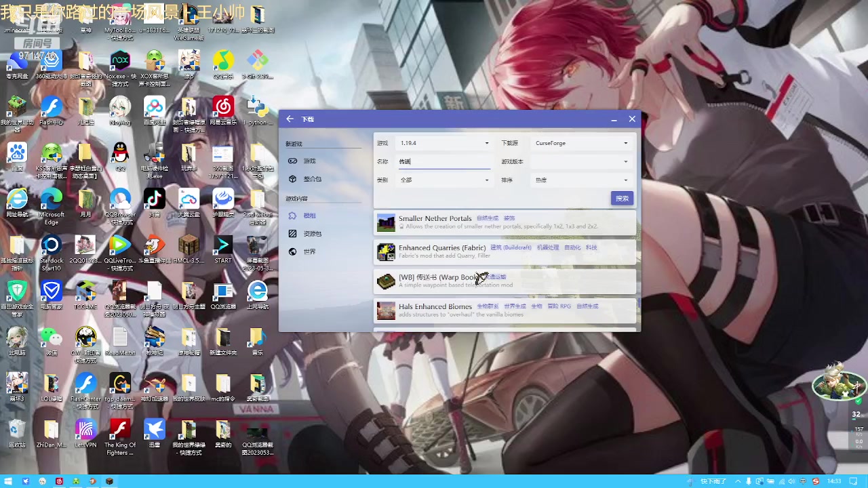Select the HMCL launcher desktop icon
Image resolution: width=868 pixels, height=488 pixels.
[x=189, y=250]
